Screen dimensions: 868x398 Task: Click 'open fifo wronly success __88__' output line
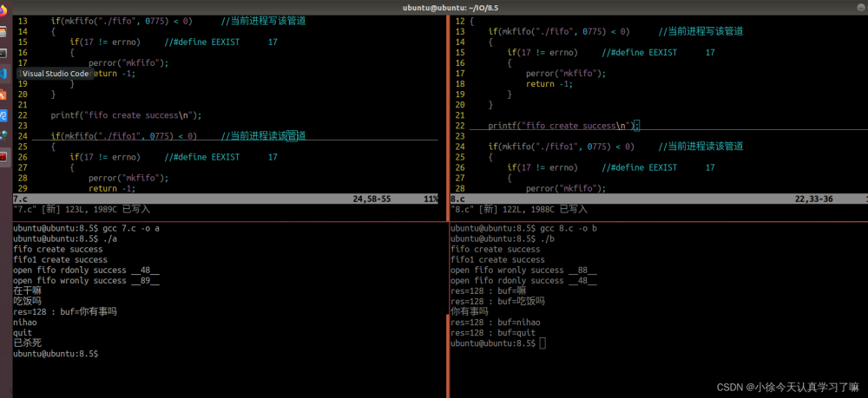coord(523,271)
